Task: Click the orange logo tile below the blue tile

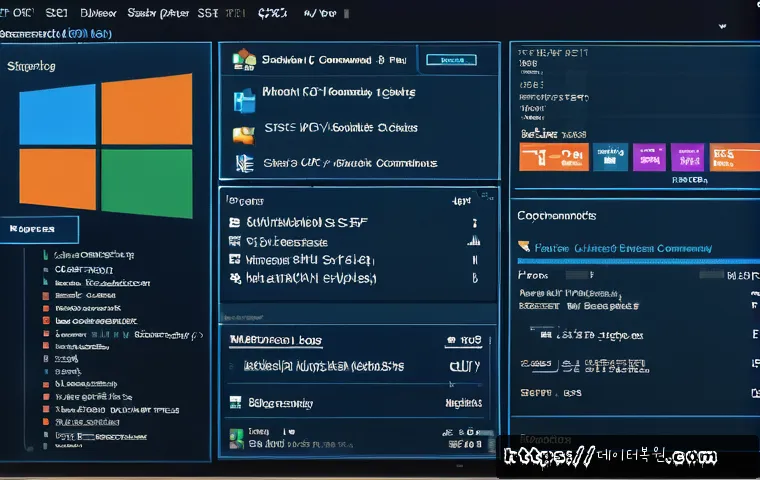Action: point(57,179)
